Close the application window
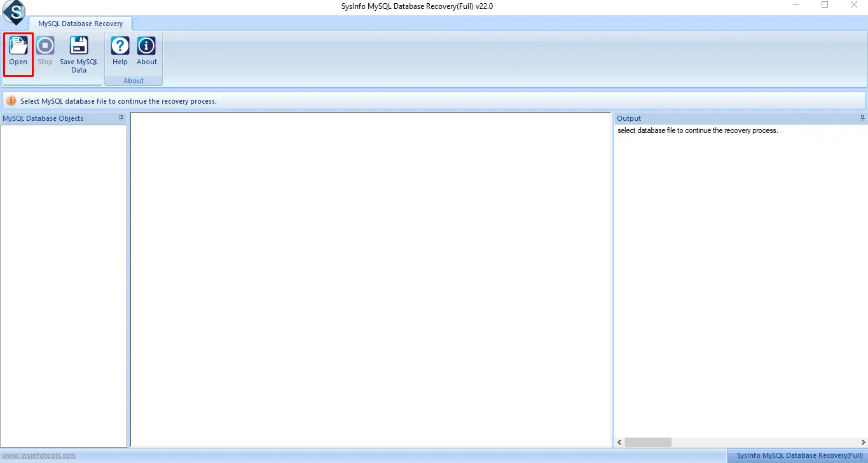Image resolution: width=868 pixels, height=463 pixels. point(854,5)
